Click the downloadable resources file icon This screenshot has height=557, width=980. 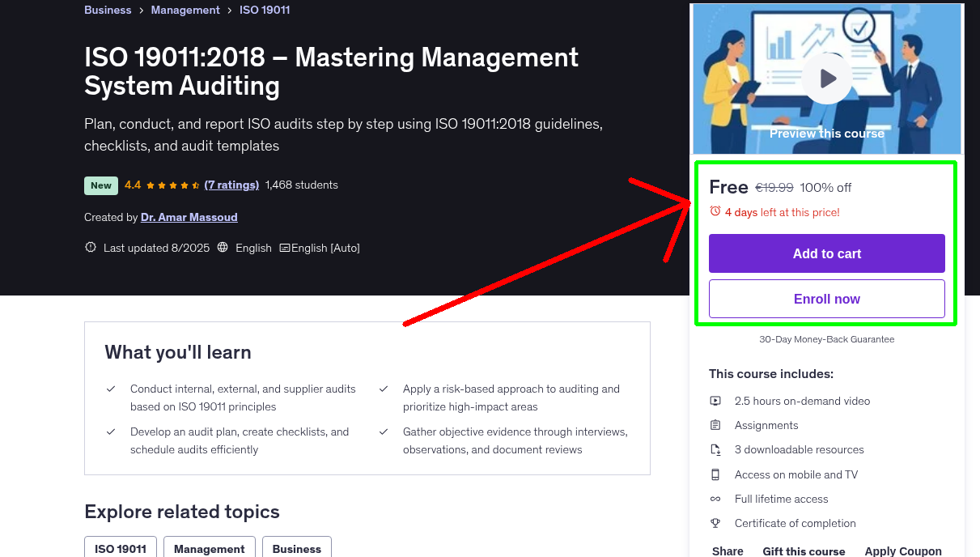tap(715, 449)
